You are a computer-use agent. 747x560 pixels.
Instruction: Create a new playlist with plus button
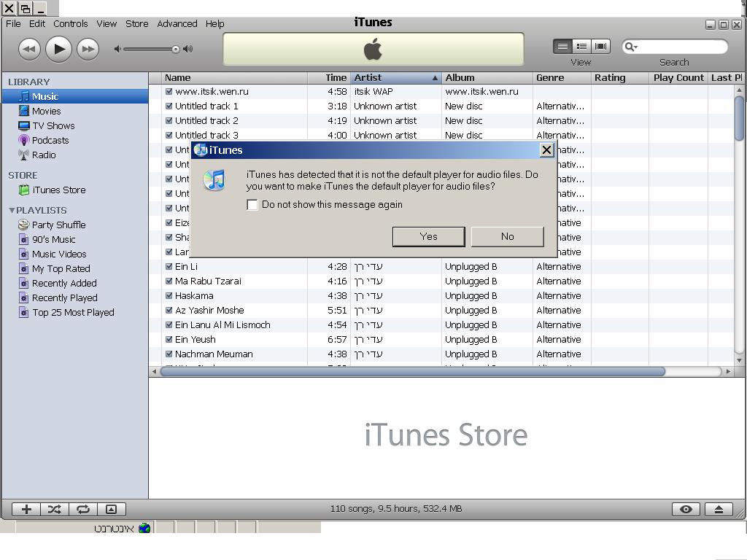pyautogui.click(x=26, y=509)
